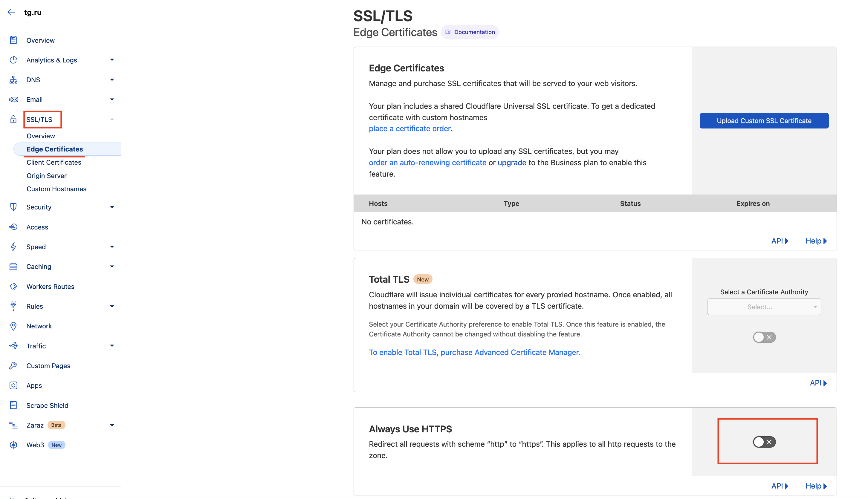
Task: Toggle the Total TLS switch
Action: tap(764, 337)
